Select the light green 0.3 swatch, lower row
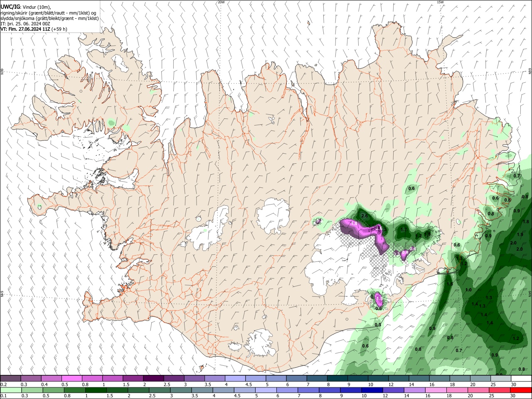Viewport: 532px width, 399px height. pos(32,390)
